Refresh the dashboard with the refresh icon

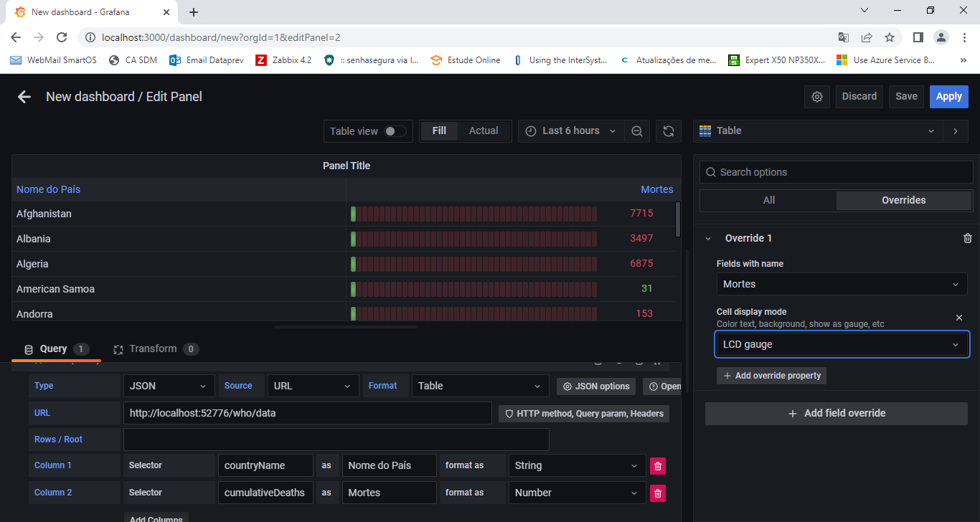668,131
